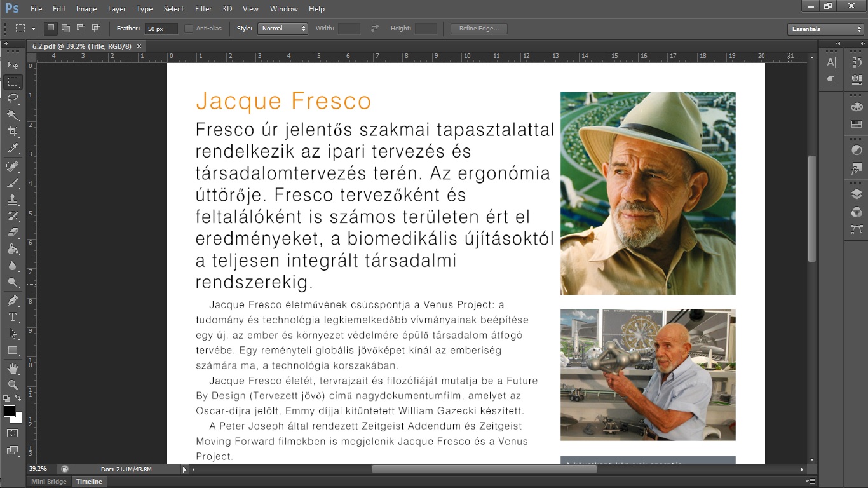Choose the Horizontal Type tool

pos(12,317)
